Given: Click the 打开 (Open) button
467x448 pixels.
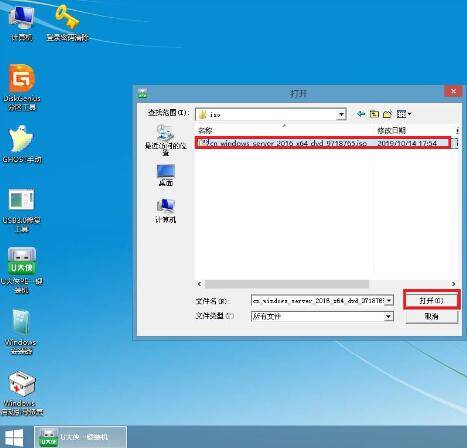Looking at the screenshot, I should point(431,300).
